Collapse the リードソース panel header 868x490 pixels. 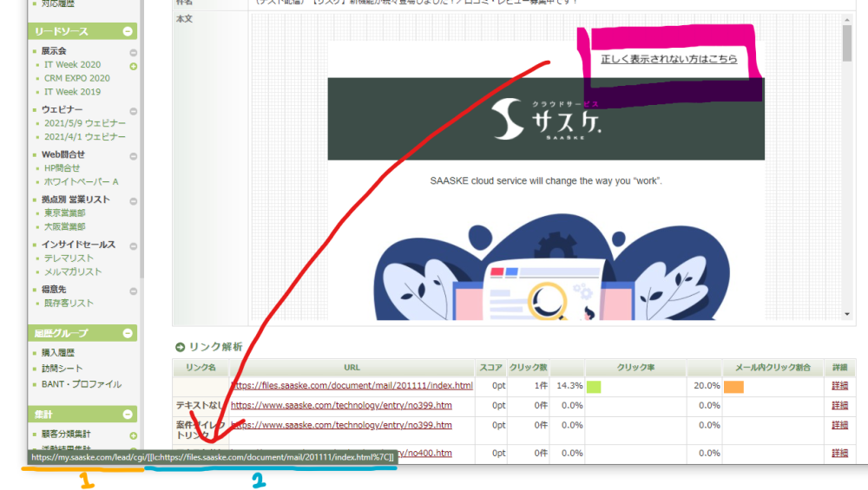pos(128,31)
